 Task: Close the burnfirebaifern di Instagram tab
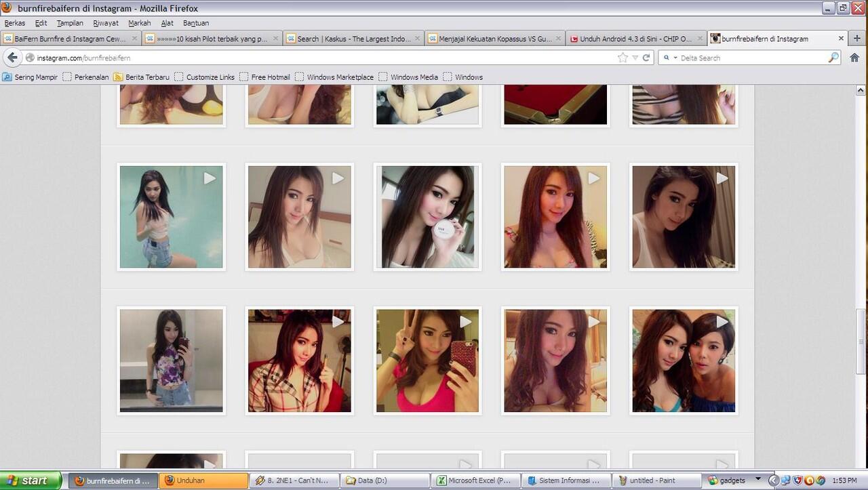click(x=842, y=39)
